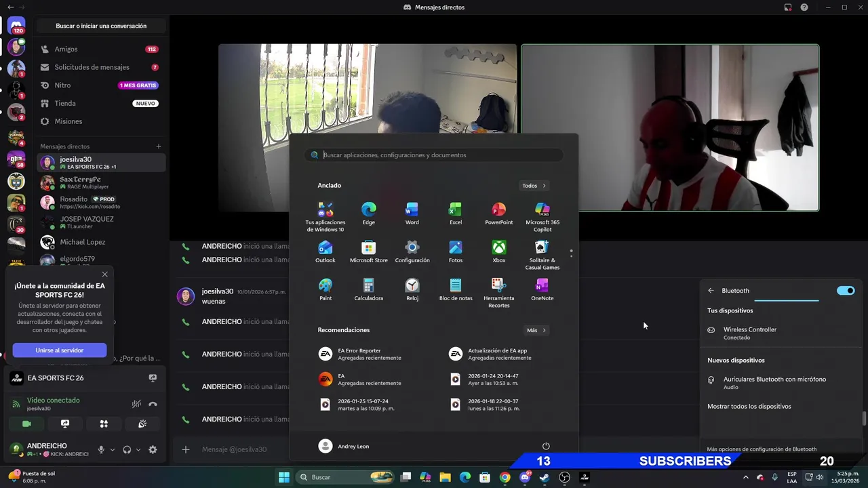Select joesilva30 direct message
The width and height of the screenshot is (868, 488).
pos(100,163)
